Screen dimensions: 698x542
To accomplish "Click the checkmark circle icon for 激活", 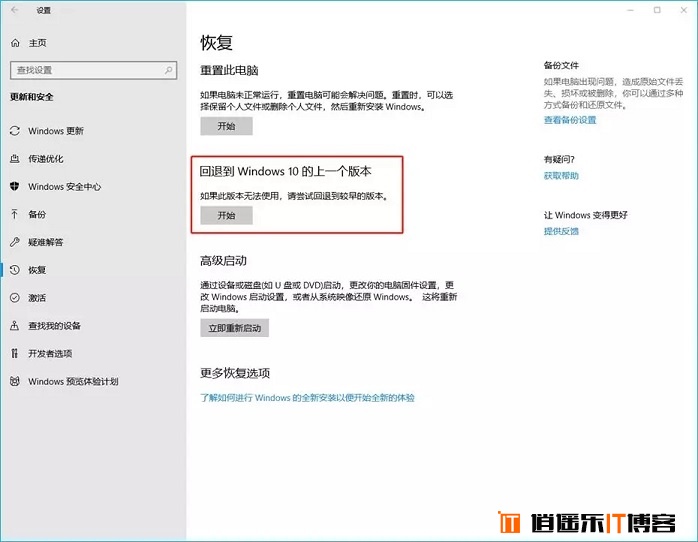I will coord(15,298).
